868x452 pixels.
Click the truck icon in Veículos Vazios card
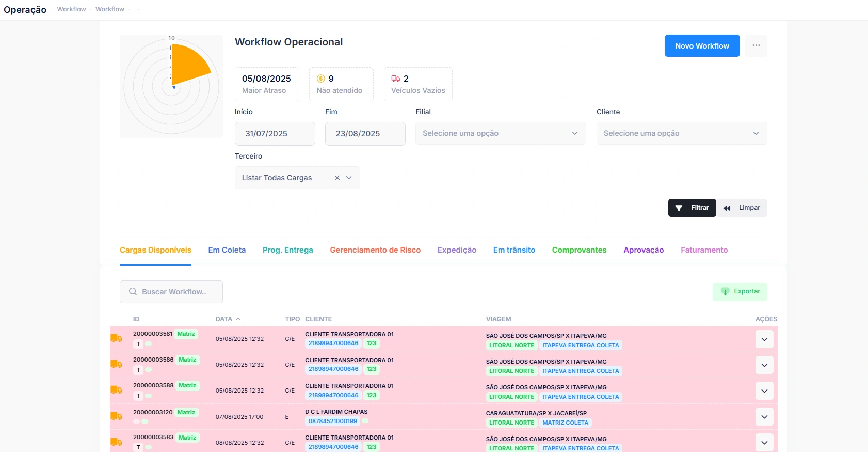click(x=395, y=79)
